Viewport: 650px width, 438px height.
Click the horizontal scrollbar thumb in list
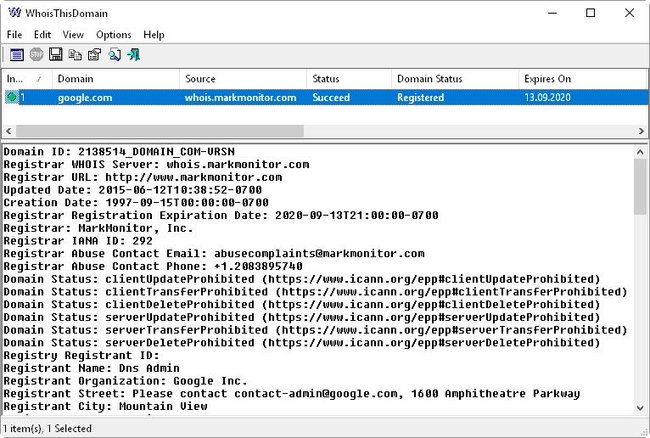160,131
